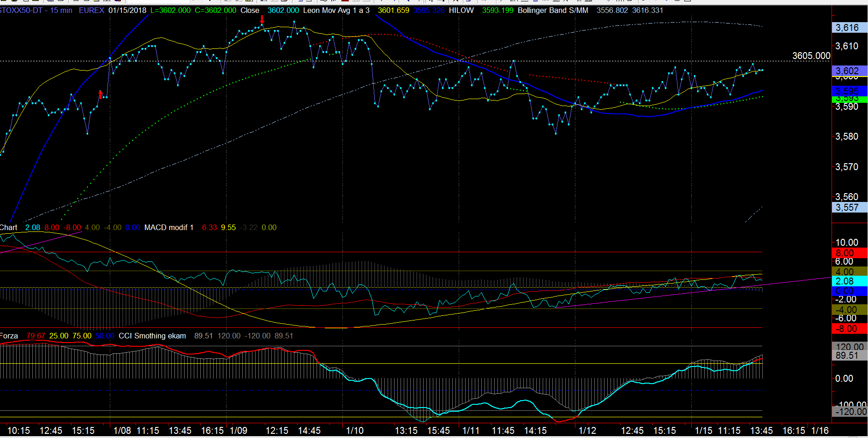Click the Chart label in the MACD panel

tap(9, 227)
